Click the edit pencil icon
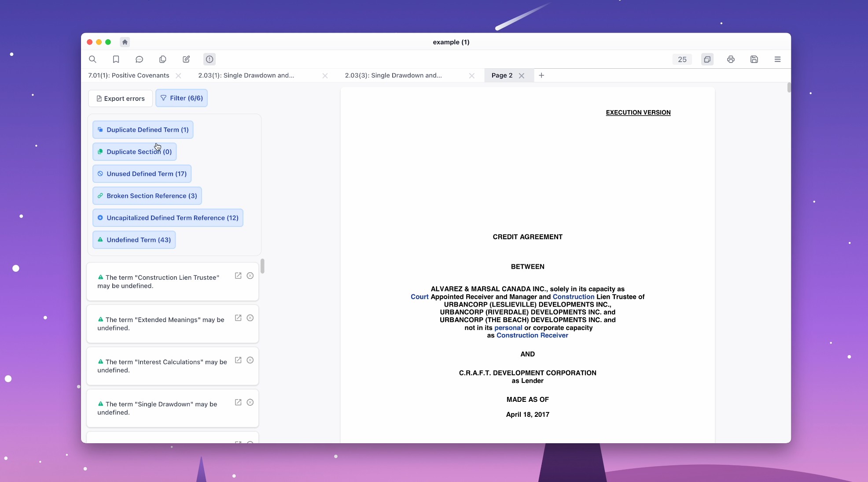This screenshot has width=868, height=482. tap(186, 59)
